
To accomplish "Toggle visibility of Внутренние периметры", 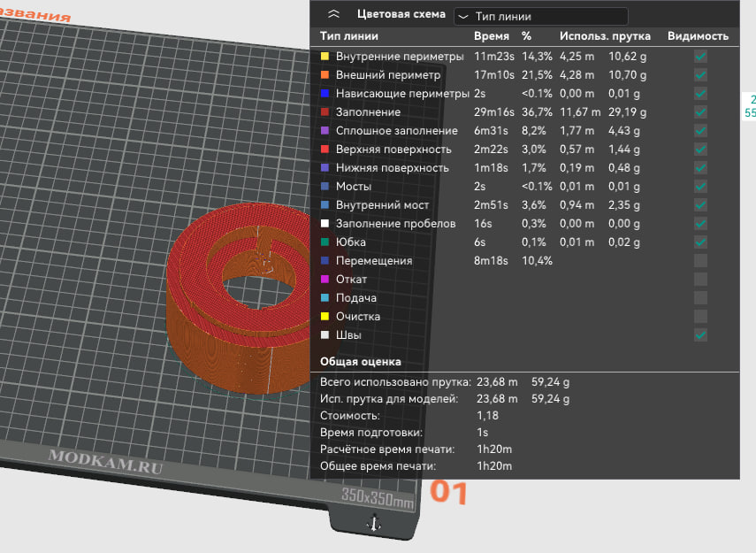I will (x=700, y=57).
